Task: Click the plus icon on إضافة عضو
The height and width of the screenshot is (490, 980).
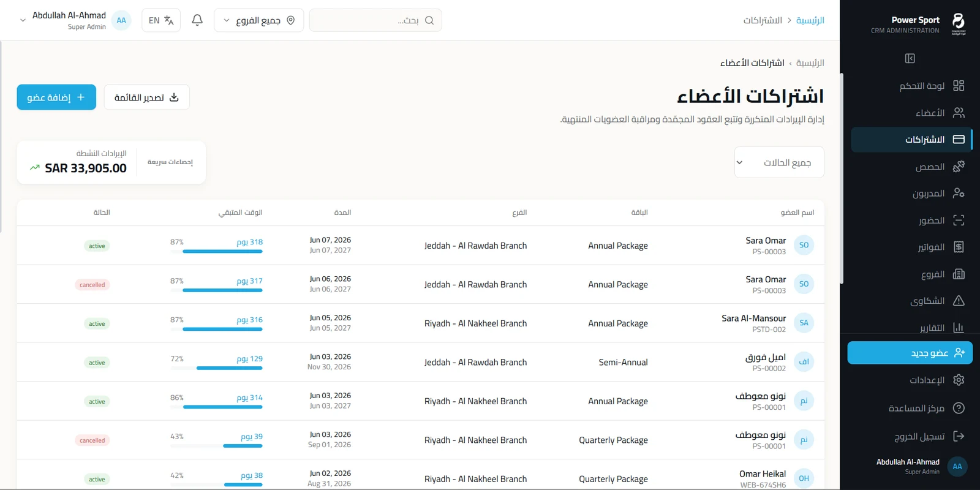Action: point(81,97)
